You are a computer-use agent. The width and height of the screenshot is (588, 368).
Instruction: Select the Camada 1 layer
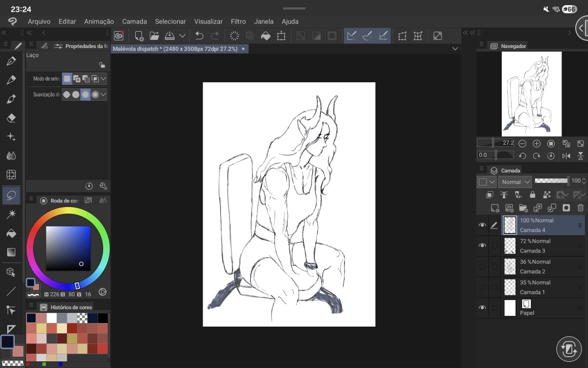tap(541, 287)
